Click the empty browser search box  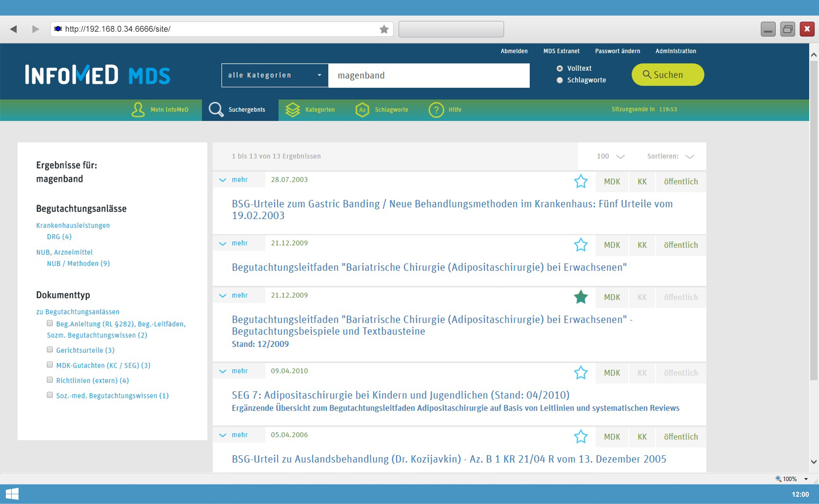[x=451, y=29]
